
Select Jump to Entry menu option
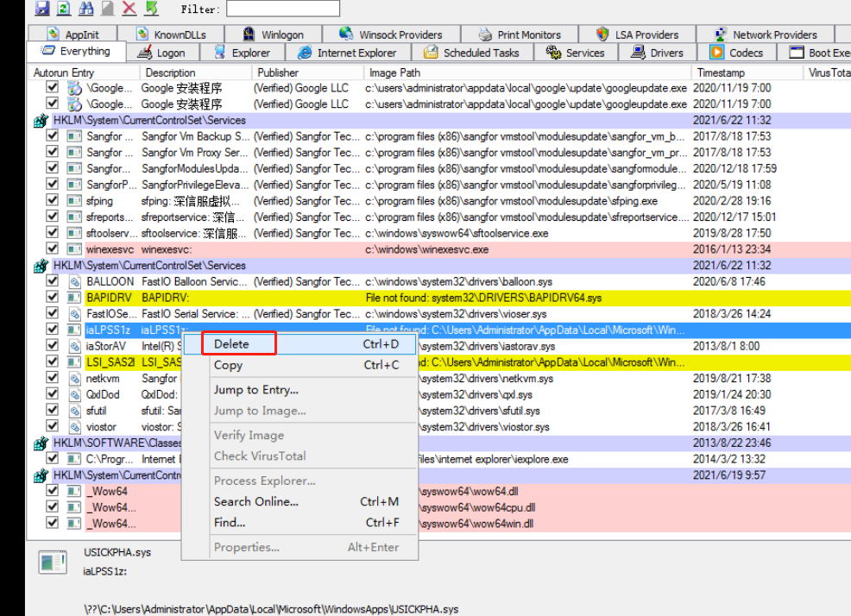tap(255, 390)
